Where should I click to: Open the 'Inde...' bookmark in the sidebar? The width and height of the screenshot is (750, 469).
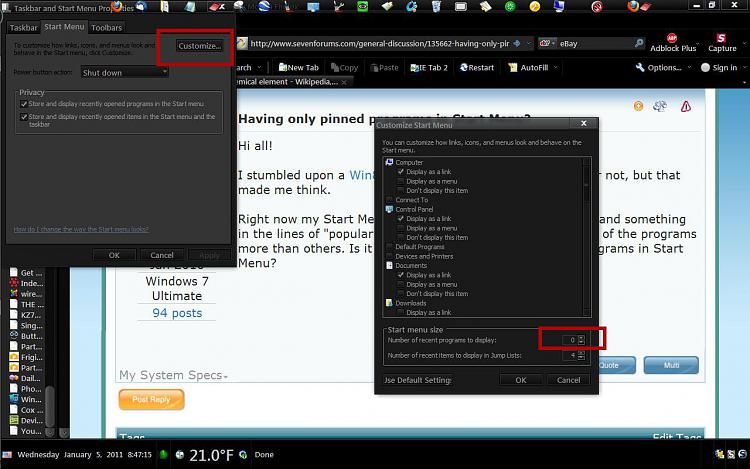point(26,283)
